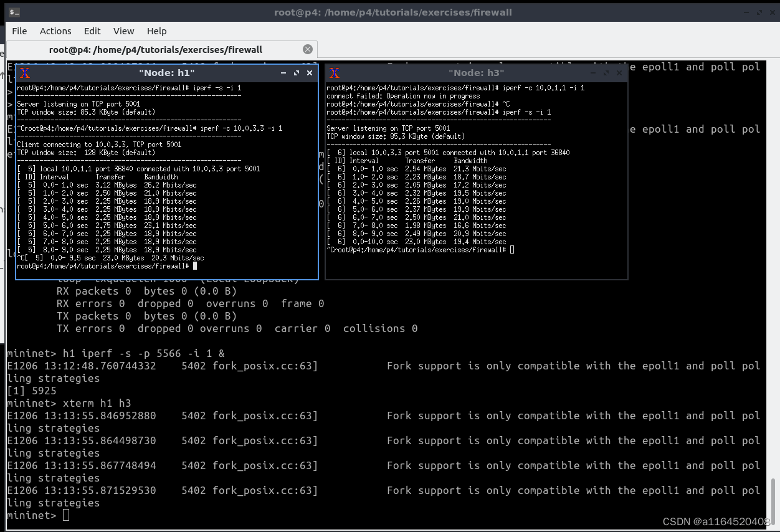The image size is (780, 532).
Task: Click 'TX packets 0 bytes 0 (0.0 B)' line
Action: (146, 316)
